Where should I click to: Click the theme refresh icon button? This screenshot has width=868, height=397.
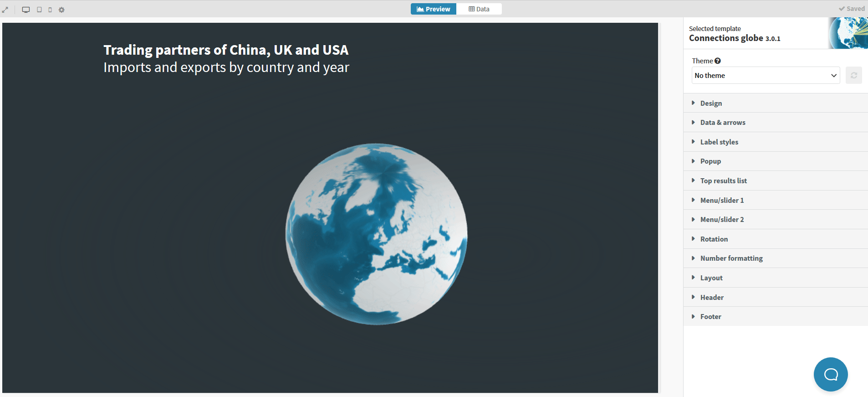(x=853, y=76)
